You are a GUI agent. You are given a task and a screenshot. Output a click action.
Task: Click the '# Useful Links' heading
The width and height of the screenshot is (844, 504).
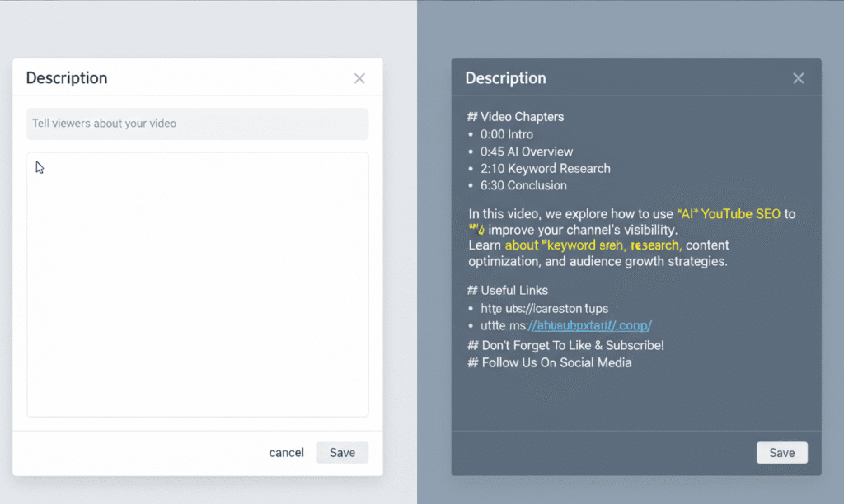(x=508, y=290)
